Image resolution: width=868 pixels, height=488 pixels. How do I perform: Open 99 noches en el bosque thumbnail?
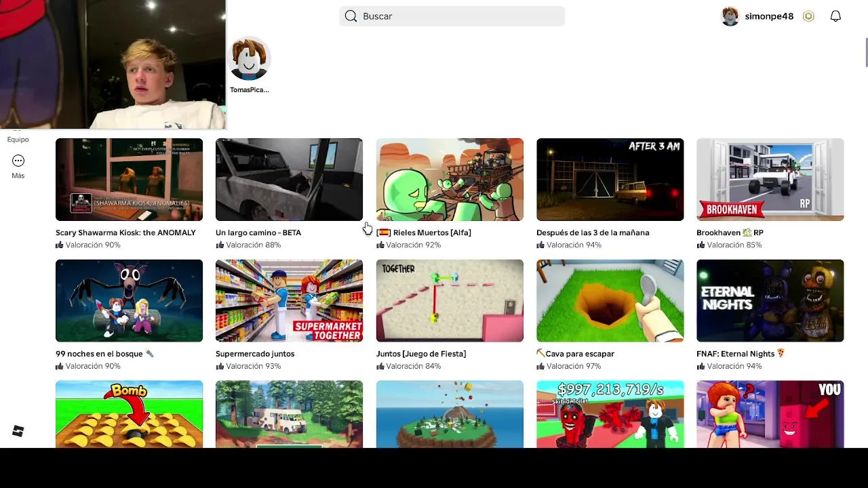(x=129, y=301)
